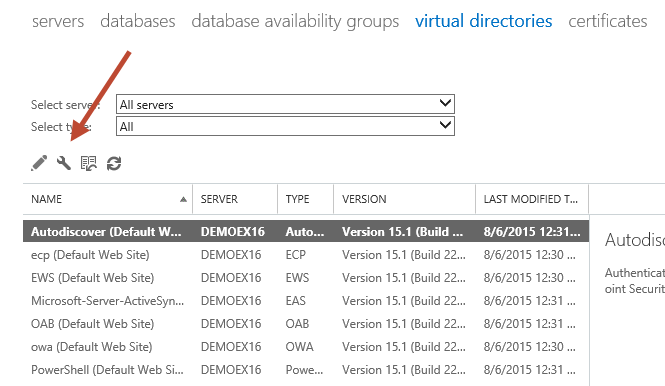Image resolution: width=665 pixels, height=386 pixels.
Task: Click version cell of EWS row
Action: coord(404,278)
